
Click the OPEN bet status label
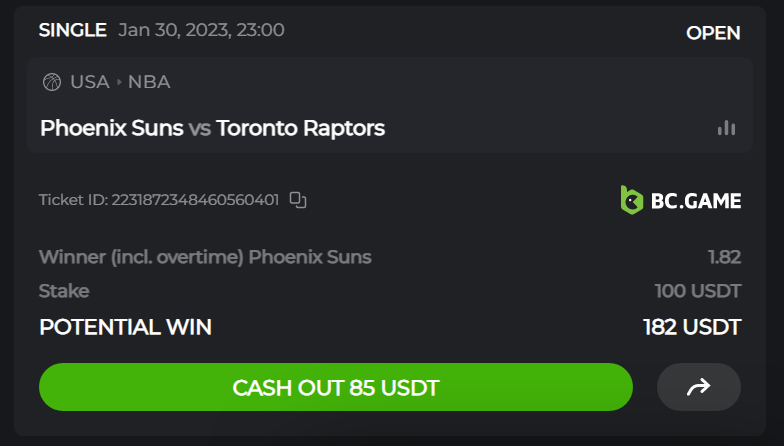[713, 33]
